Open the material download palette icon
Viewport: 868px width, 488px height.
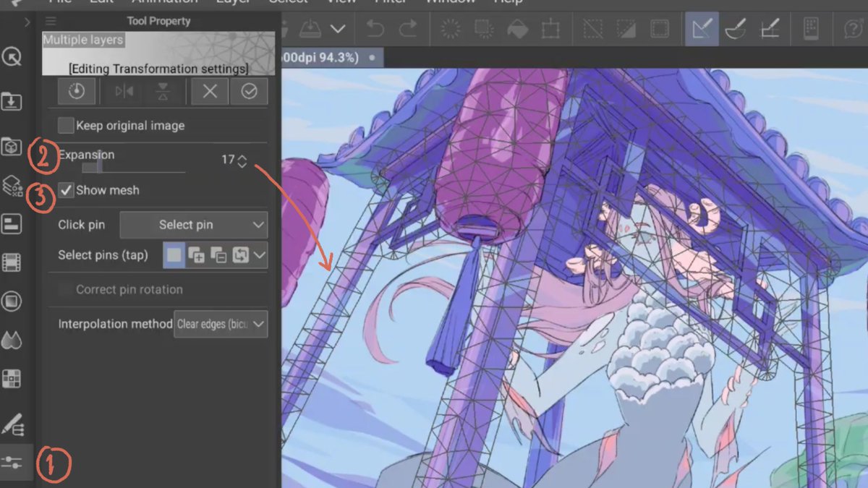click(x=12, y=101)
